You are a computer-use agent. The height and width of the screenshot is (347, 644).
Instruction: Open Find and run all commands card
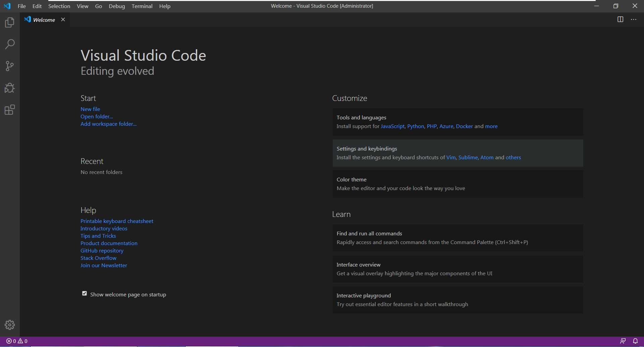click(x=458, y=238)
